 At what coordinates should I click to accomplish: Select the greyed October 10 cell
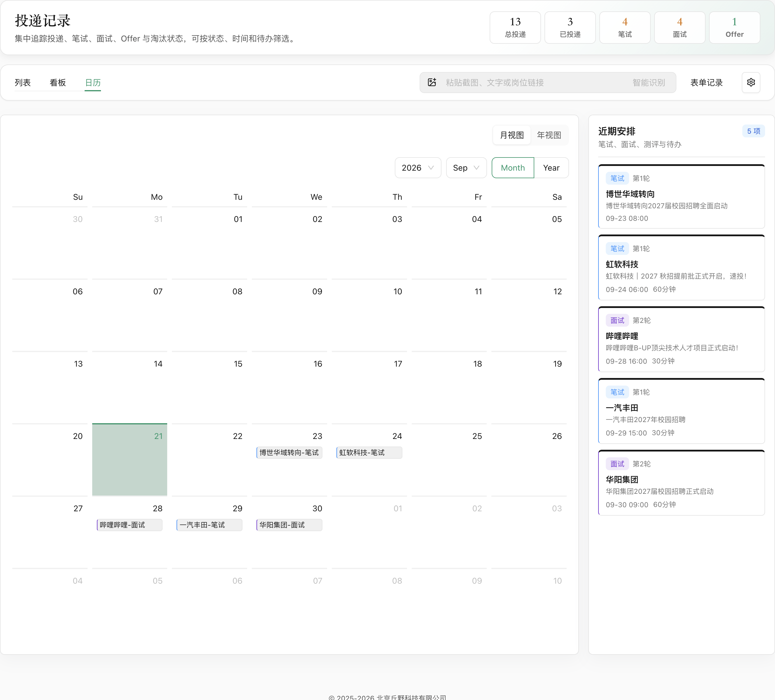(529, 604)
